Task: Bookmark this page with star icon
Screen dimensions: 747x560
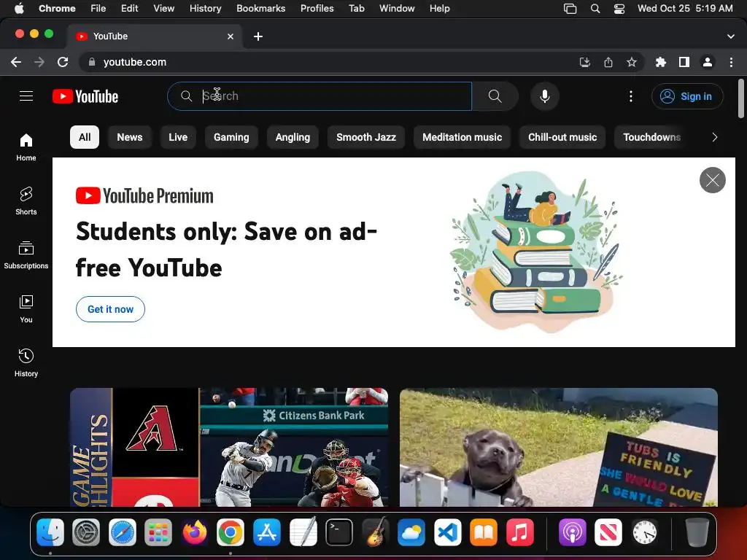Action: point(631,62)
